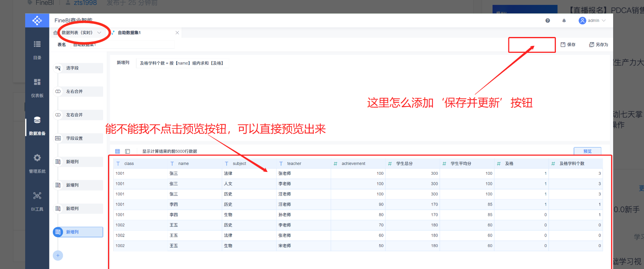
Task: Select the 选字段 step
Action: point(78,68)
